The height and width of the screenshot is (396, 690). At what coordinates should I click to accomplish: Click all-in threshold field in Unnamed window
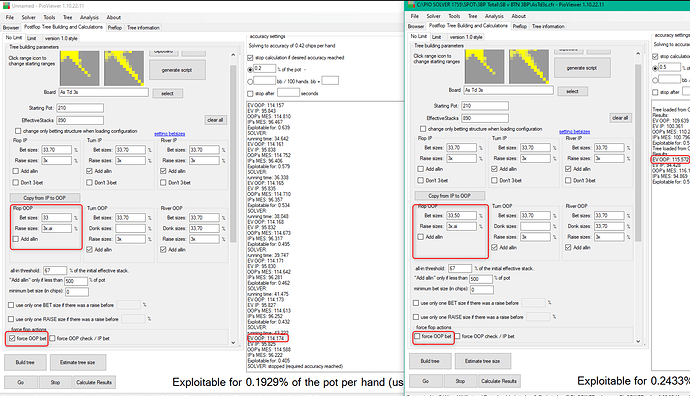pyautogui.click(x=55, y=270)
